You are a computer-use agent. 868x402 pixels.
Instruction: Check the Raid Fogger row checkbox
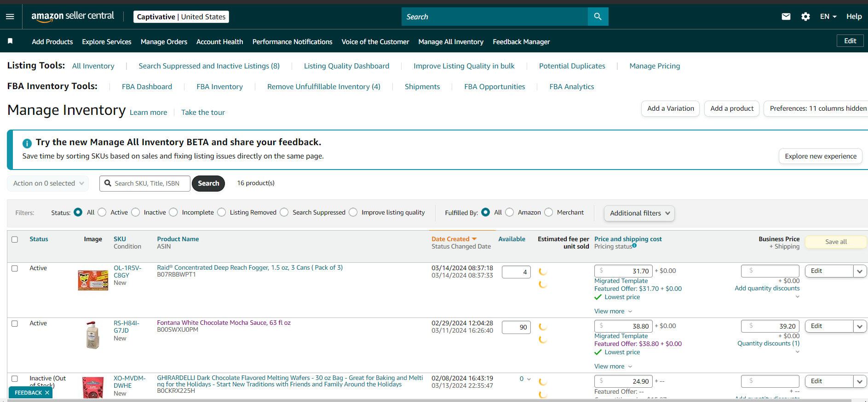(15, 268)
